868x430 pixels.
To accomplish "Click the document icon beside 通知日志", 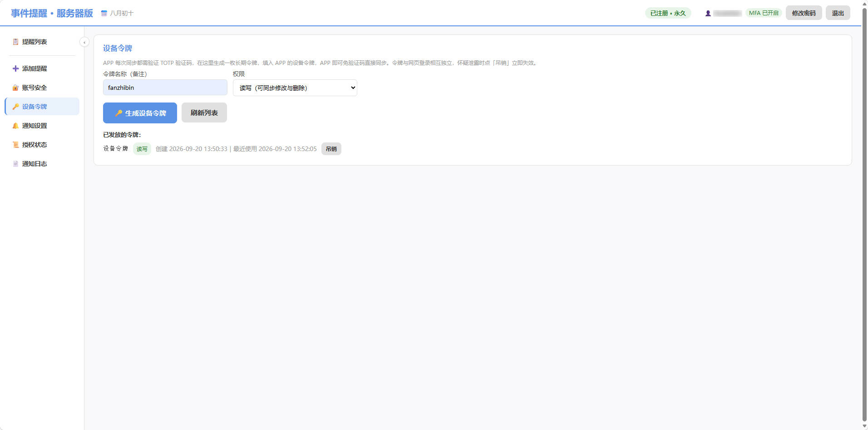I will pyautogui.click(x=15, y=164).
